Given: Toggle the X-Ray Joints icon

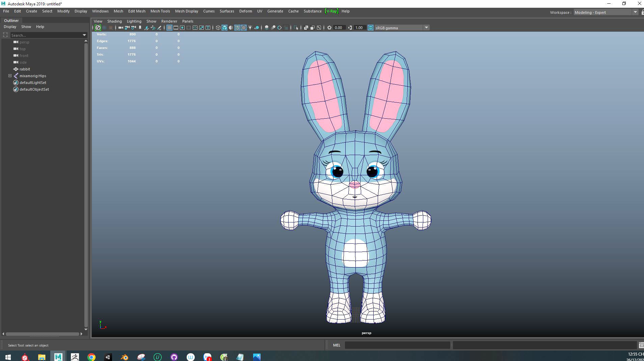Looking at the screenshot, I should click(319, 28).
